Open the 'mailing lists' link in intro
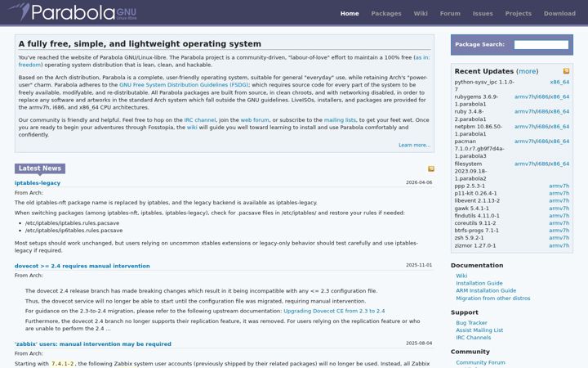 point(340,120)
